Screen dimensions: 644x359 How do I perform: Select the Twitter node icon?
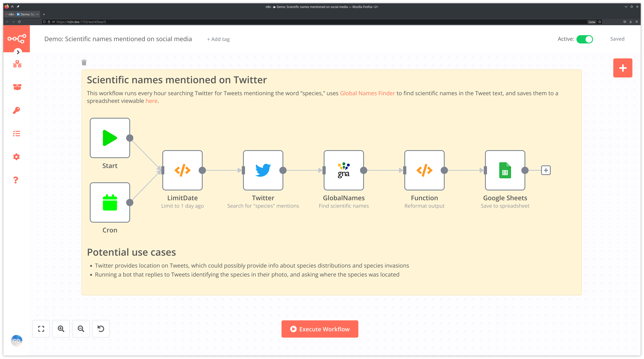(263, 170)
